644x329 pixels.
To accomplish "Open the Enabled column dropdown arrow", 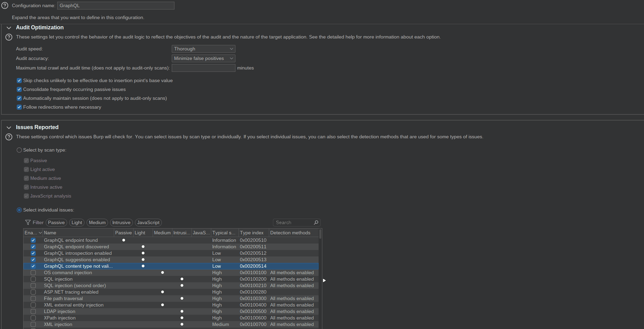I will [x=40, y=233].
